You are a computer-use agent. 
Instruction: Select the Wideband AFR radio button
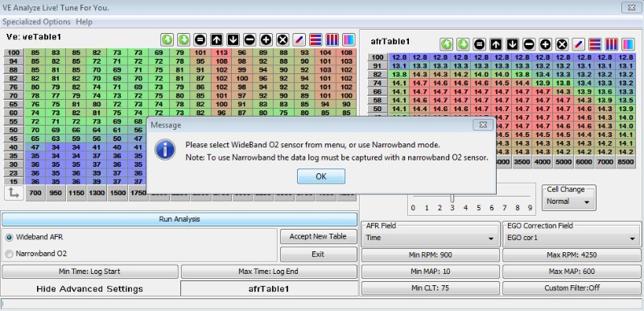coord(9,238)
